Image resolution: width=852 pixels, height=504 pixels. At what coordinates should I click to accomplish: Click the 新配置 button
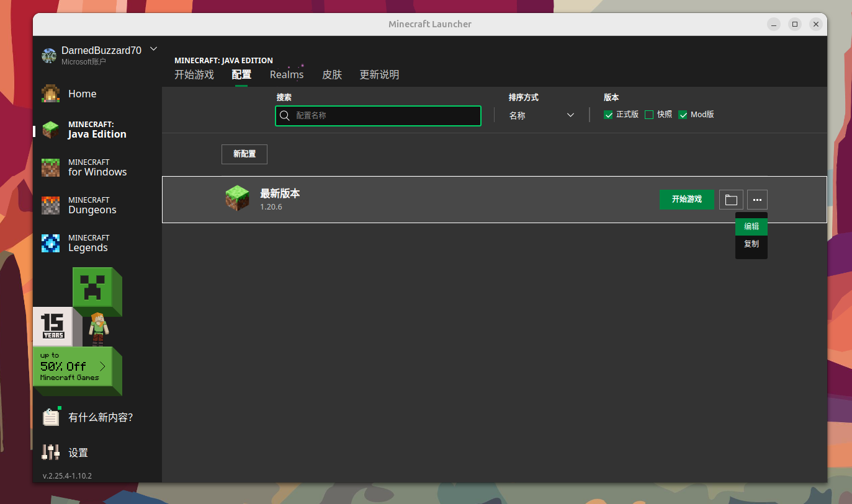pos(244,154)
